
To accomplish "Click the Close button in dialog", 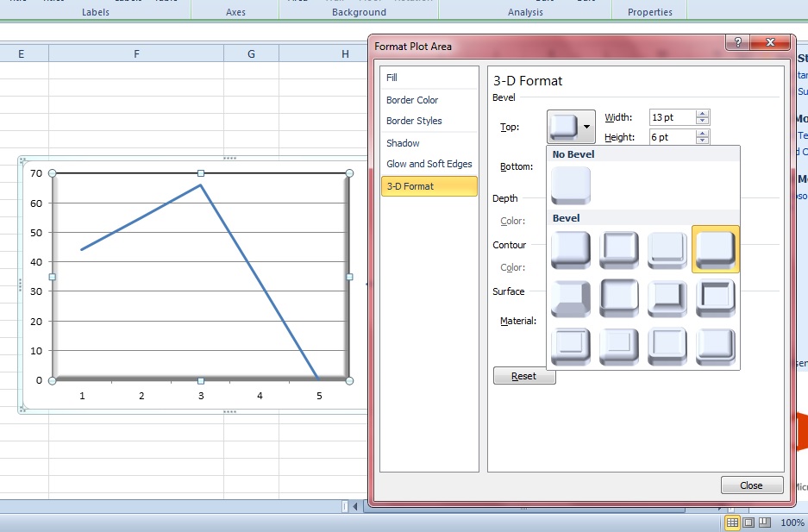I will 751,485.
